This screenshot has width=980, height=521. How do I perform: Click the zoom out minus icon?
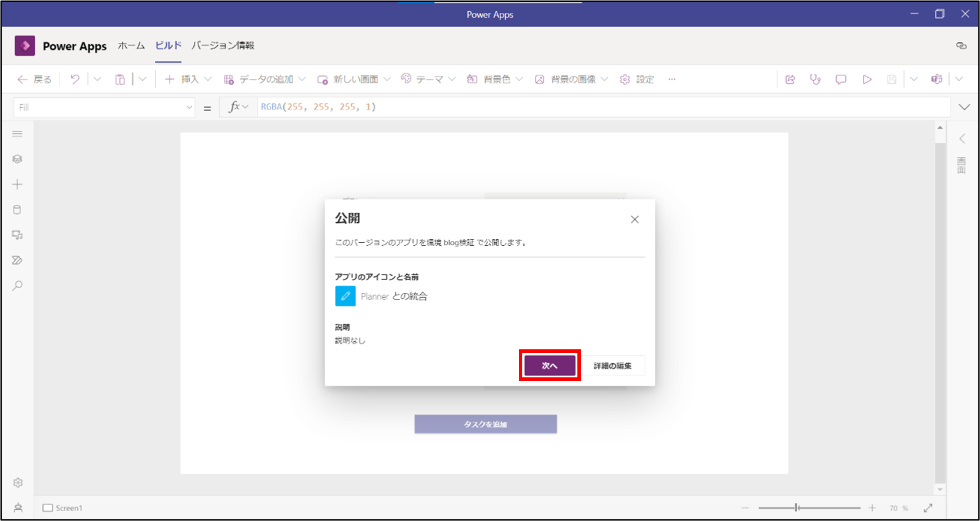(745, 507)
